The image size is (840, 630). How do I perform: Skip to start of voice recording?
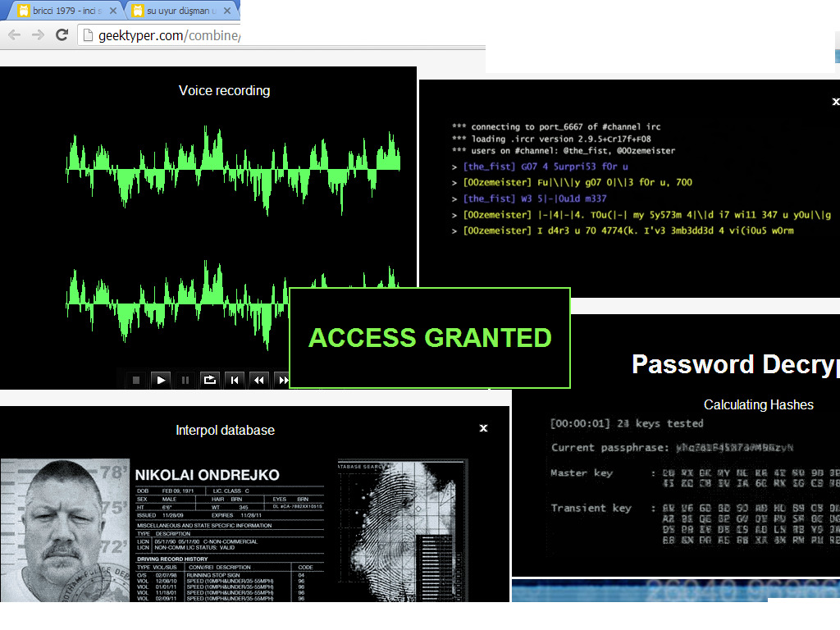[235, 380]
